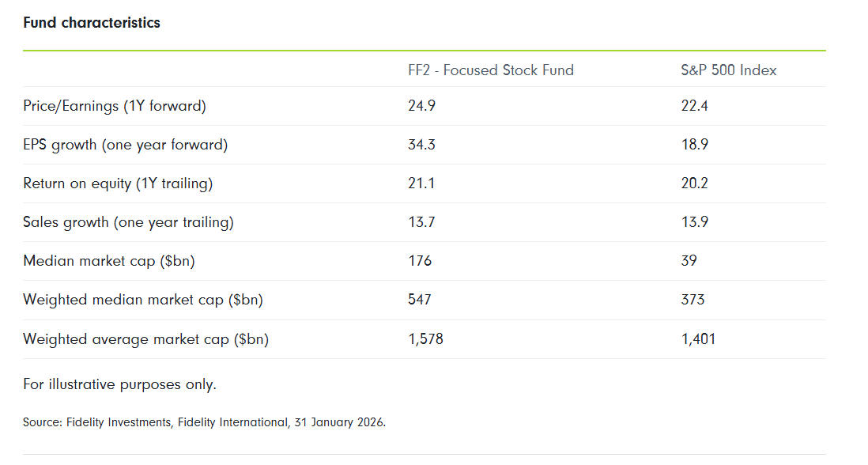Select the Return on equity (1Y trailing) label

(118, 183)
